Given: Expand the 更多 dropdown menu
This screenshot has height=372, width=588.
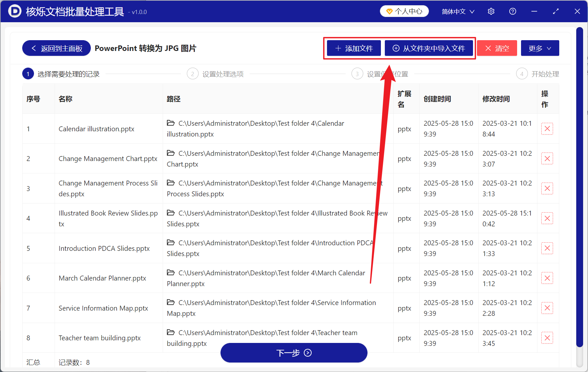Looking at the screenshot, I should [x=540, y=48].
